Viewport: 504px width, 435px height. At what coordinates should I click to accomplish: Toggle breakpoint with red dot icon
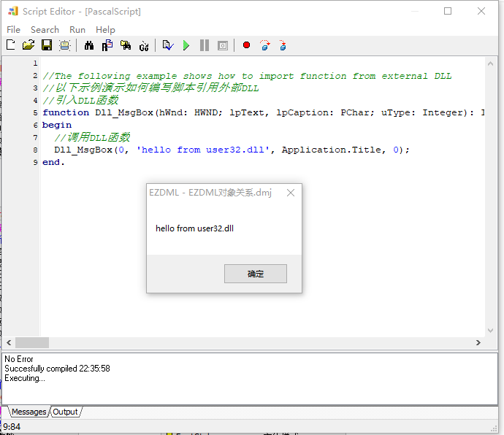[x=247, y=45]
